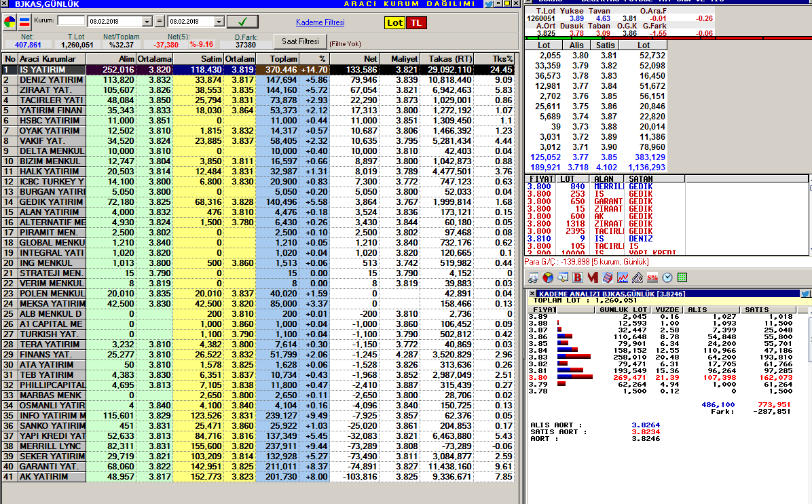Screen dimensions: 812x504
Task: Open the staircase levels (kademe) icon
Action: [608, 278]
